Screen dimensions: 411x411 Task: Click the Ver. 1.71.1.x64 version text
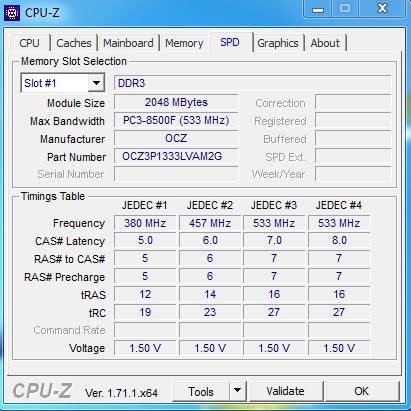click(121, 393)
